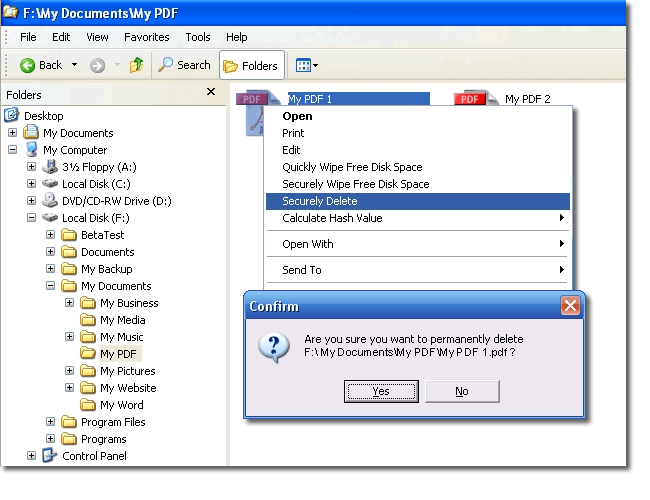Open the Send To submenu

[418, 270]
